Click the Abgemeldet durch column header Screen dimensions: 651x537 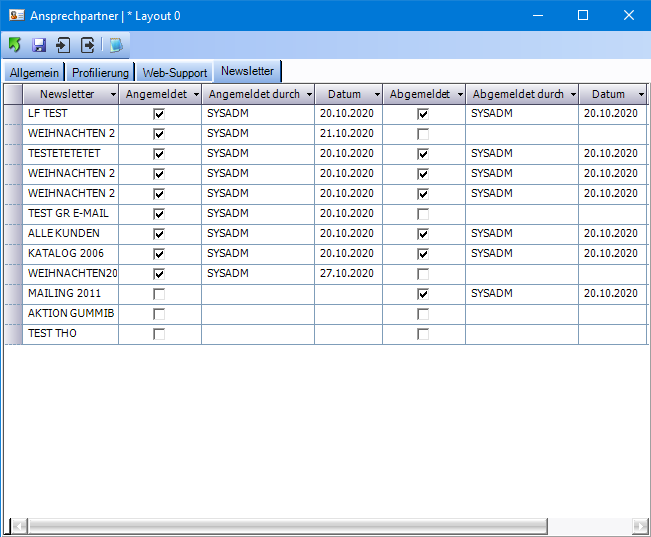(517, 94)
